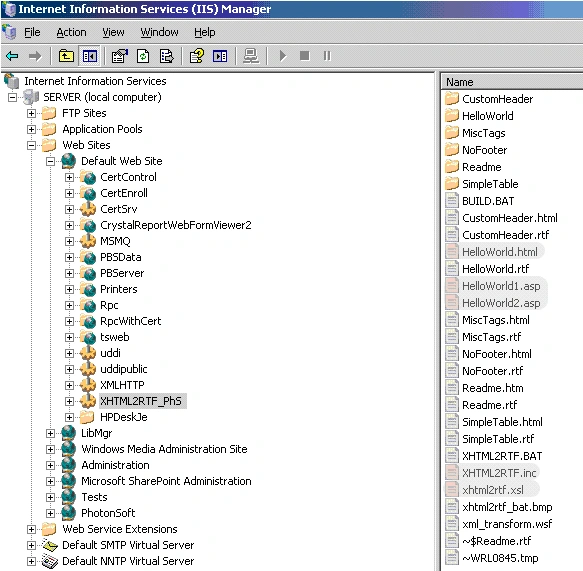
Task: Open the Properties toolbar icon
Action: [119, 56]
